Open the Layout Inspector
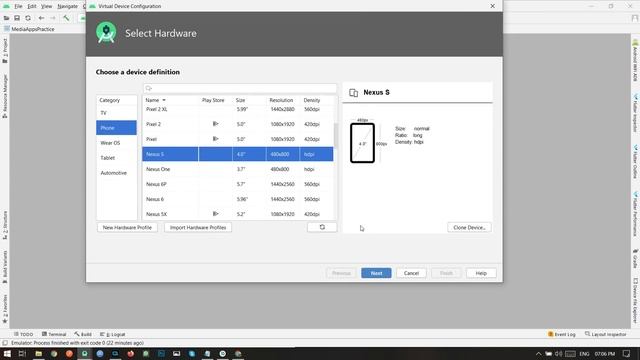 605,334
